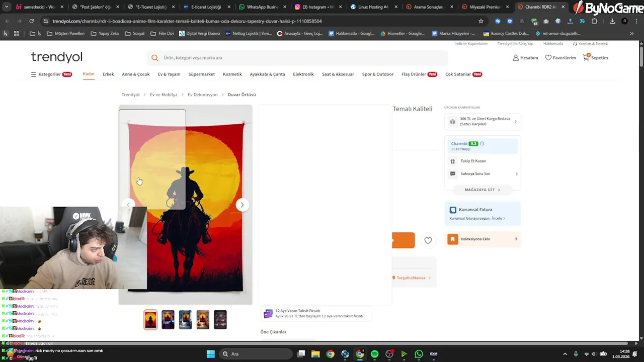Viewport: 644px width, 362px height.
Task: Open WhatsApp from the taskbar
Action: [x=419, y=354]
